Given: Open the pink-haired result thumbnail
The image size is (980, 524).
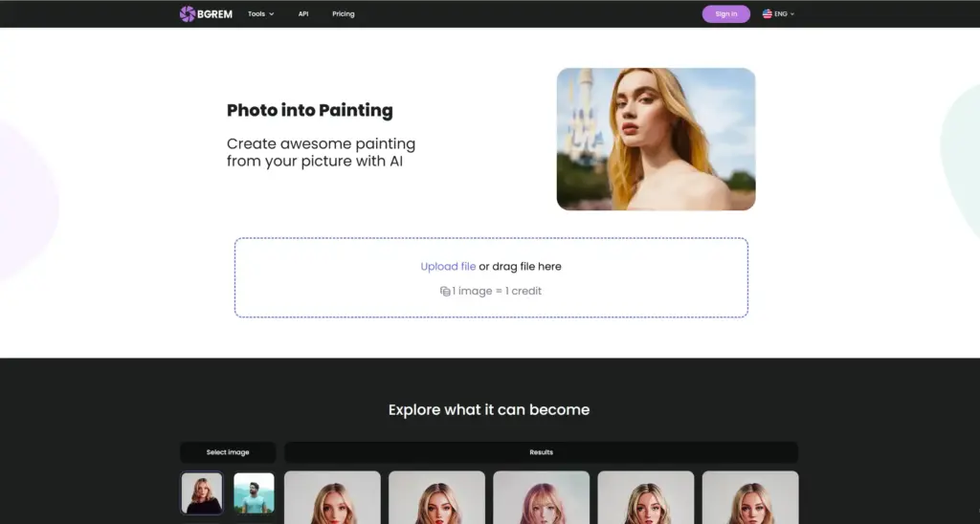Looking at the screenshot, I should (x=542, y=497).
